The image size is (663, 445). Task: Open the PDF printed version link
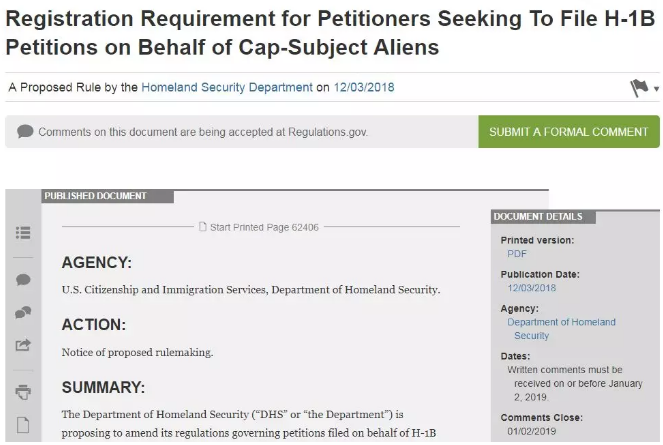point(517,254)
